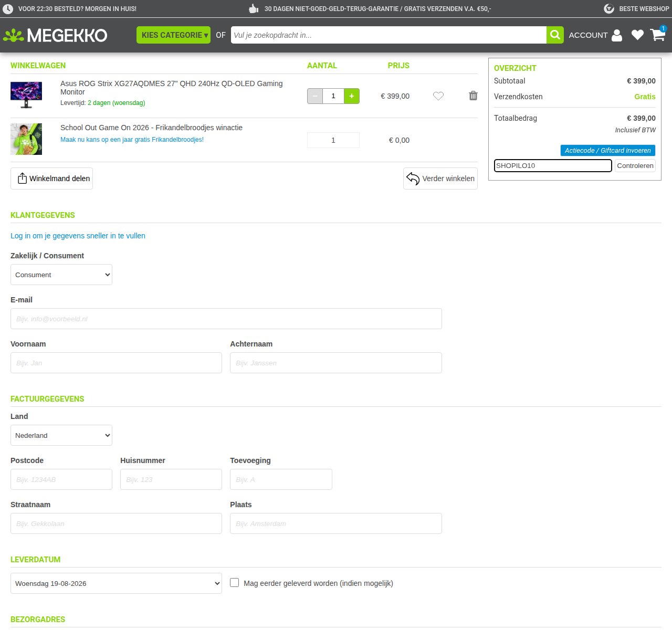The height and width of the screenshot is (630, 672).
Task: Click the clock icon in top bar
Action: [x=8, y=9]
